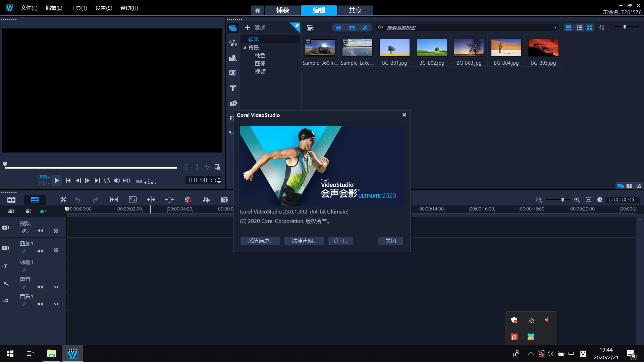Open the Sound/Audio library sidebar icon

(x=233, y=43)
